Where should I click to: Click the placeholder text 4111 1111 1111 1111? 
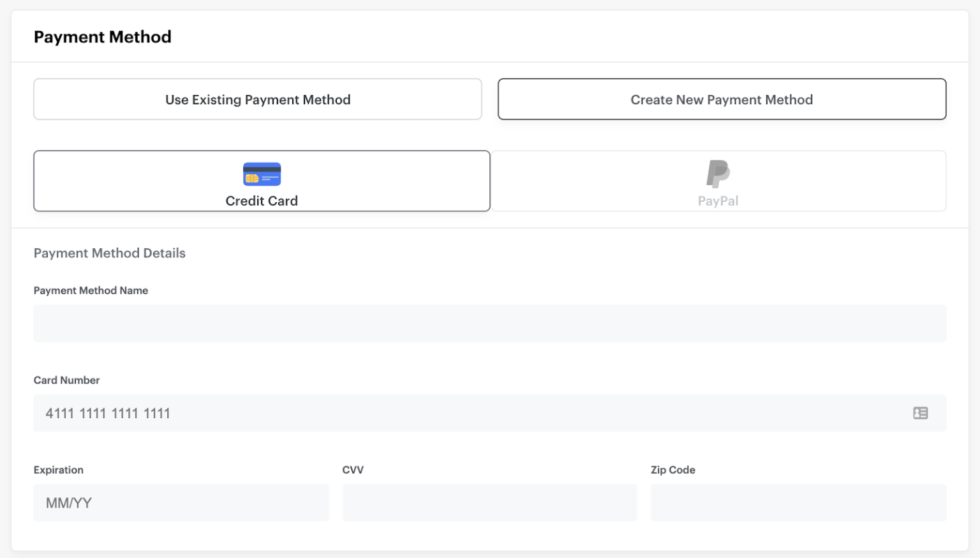coord(107,413)
